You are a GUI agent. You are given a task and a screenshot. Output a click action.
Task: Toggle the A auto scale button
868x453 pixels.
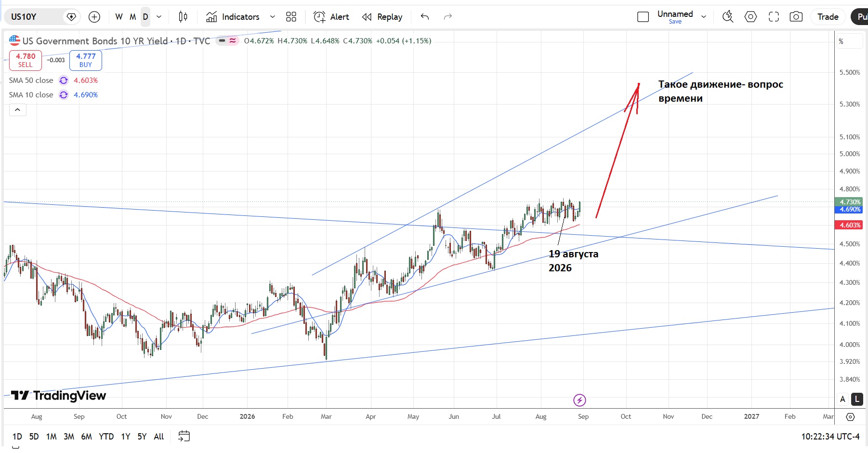(842, 399)
